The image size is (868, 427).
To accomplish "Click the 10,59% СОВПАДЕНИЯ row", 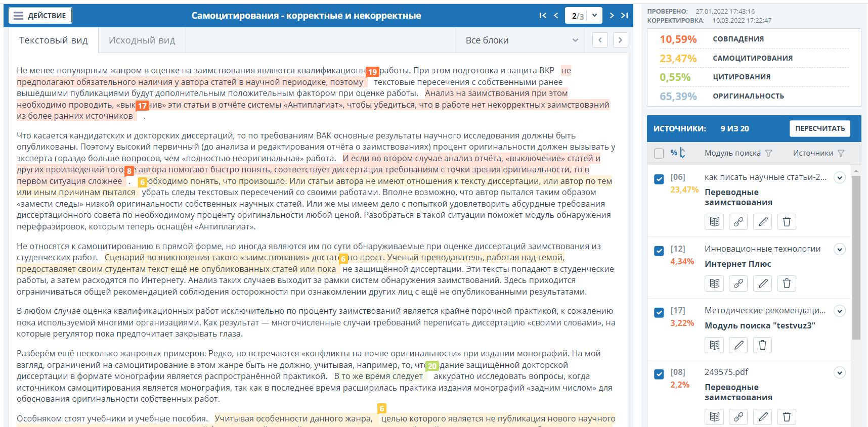I will (754, 39).
